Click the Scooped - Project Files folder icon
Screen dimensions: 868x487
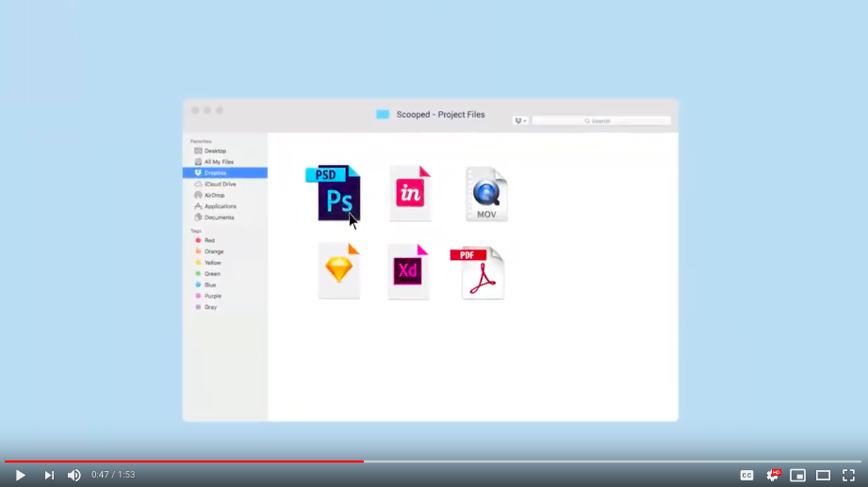point(383,114)
